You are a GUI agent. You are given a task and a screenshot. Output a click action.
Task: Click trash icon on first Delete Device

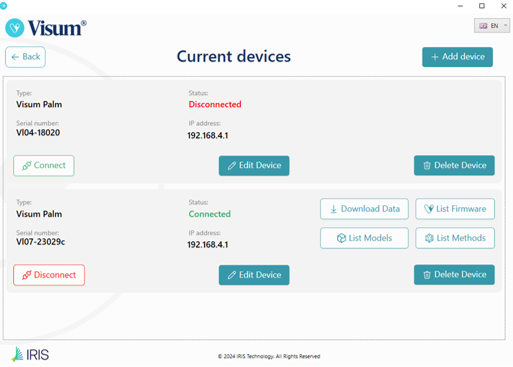tap(427, 166)
